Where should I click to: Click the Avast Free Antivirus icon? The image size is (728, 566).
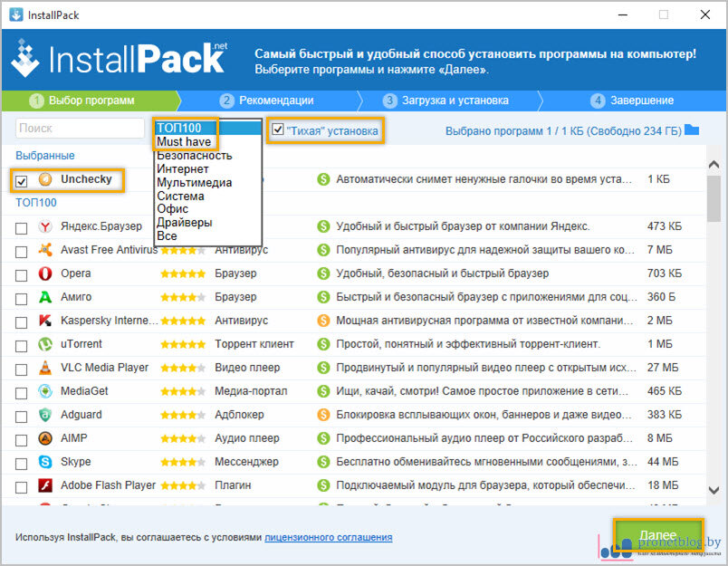(45, 250)
